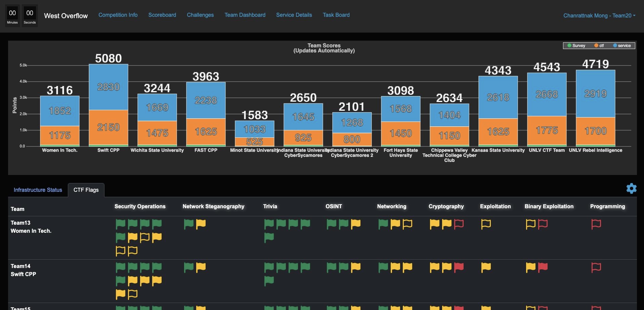Open the Chanrattnak Mong - Team20 user menu
The width and height of the screenshot is (644, 310).
[x=599, y=15]
